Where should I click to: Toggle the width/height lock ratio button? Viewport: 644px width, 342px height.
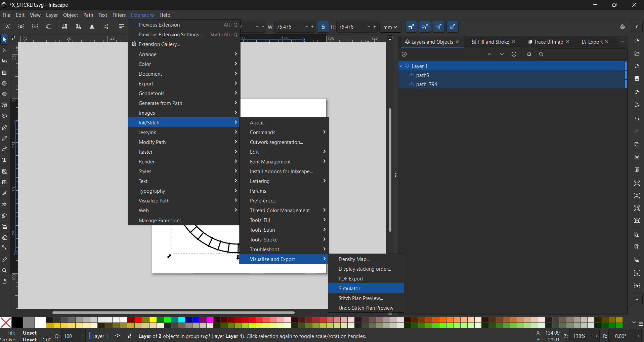[x=323, y=27]
